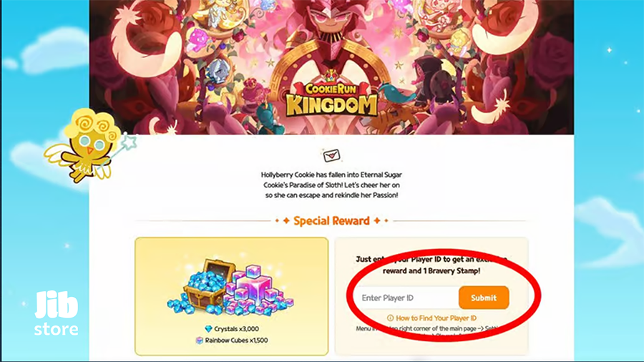This screenshot has width=644, height=362.
Task: Click the yellow angel cookie mascot
Action: pyautogui.click(x=89, y=146)
